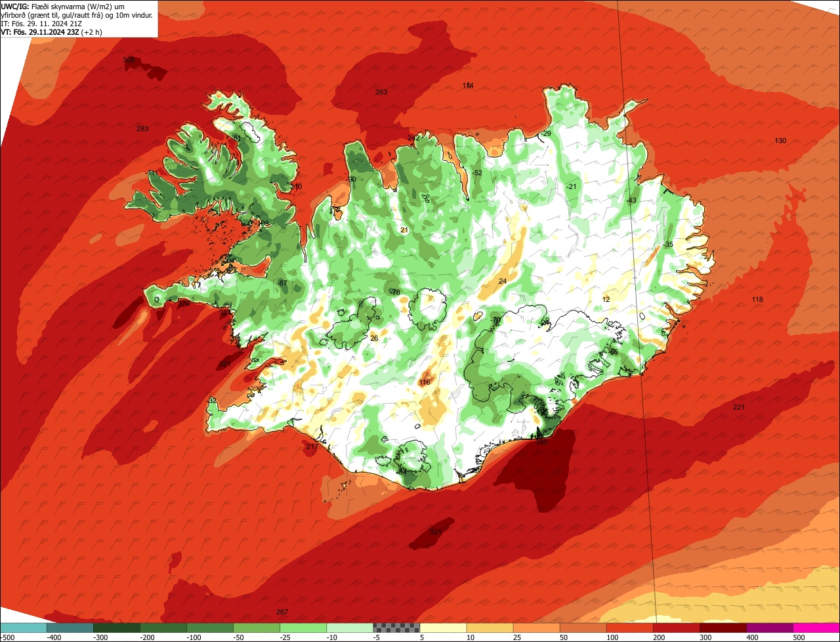The image size is (840, 642).
Task: Click the value 267 on the map
Action: pyautogui.click(x=282, y=612)
